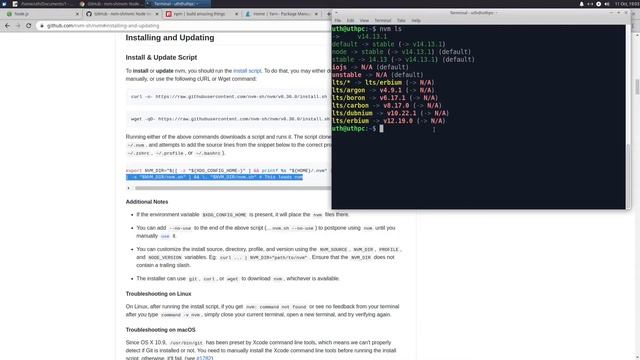The image size is (640, 360).
Task: Click the Troubleshooting on macOS heading
Action: pyautogui.click(x=160, y=330)
